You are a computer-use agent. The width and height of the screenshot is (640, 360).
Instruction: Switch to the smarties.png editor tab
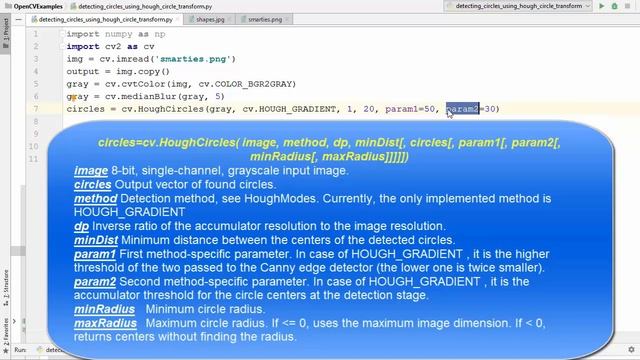coord(265,19)
